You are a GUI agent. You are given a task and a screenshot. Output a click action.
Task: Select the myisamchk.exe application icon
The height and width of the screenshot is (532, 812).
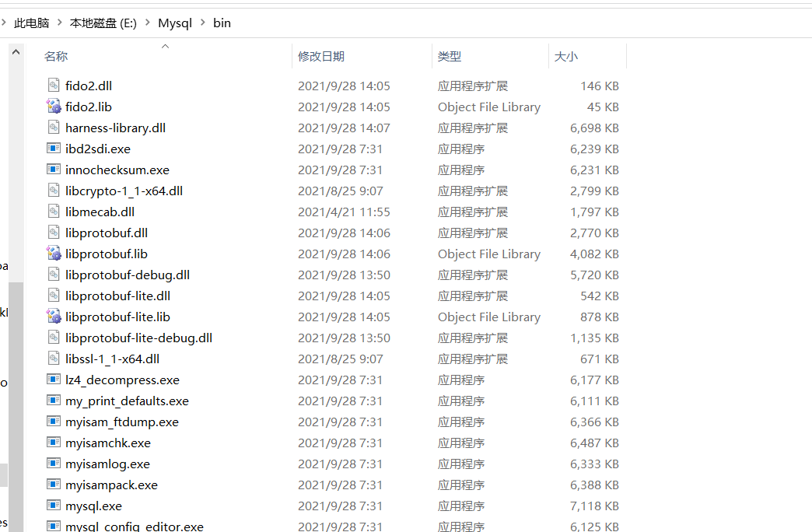pyautogui.click(x=54, y=443)
